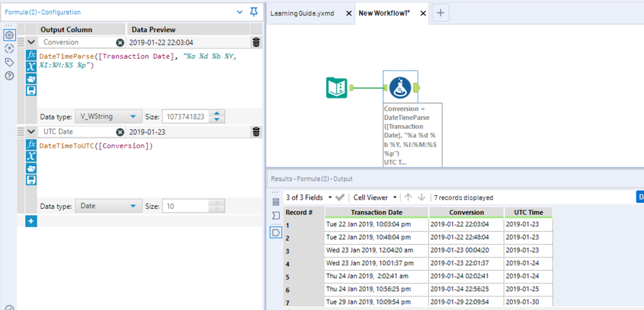644x310 pixels.
Task: Select the New Workflow1* tab
Action: coord(384,13)
